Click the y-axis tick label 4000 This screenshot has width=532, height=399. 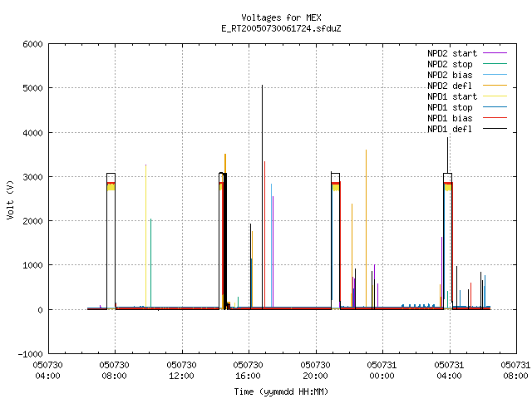point(32,133)
